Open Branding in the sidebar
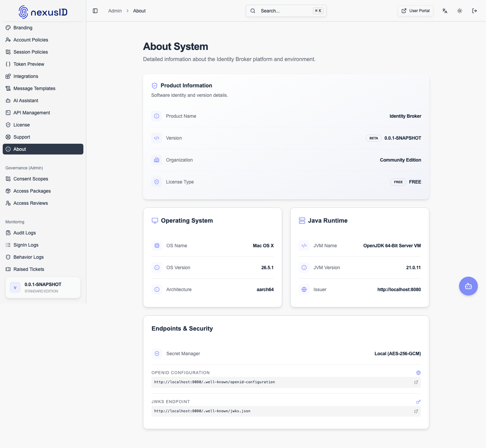 click(x=43, y=28)
